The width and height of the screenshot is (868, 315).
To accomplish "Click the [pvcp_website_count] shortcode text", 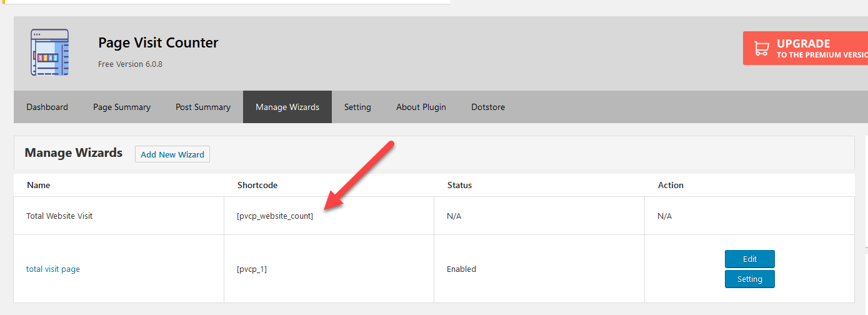I will (275, 216).
